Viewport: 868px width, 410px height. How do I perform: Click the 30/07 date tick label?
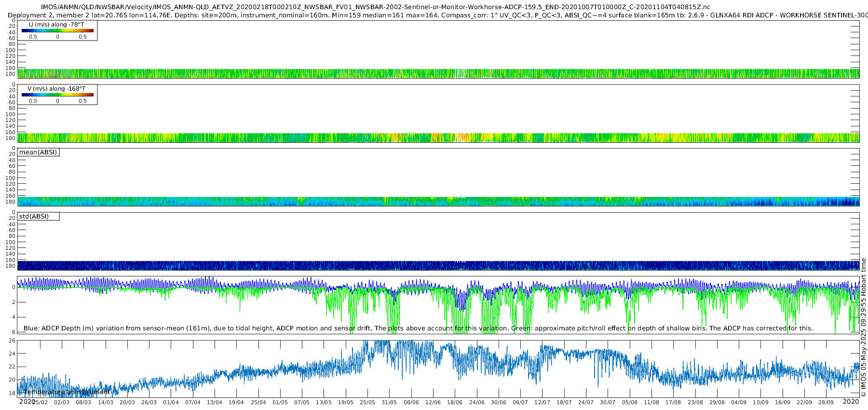608,402
